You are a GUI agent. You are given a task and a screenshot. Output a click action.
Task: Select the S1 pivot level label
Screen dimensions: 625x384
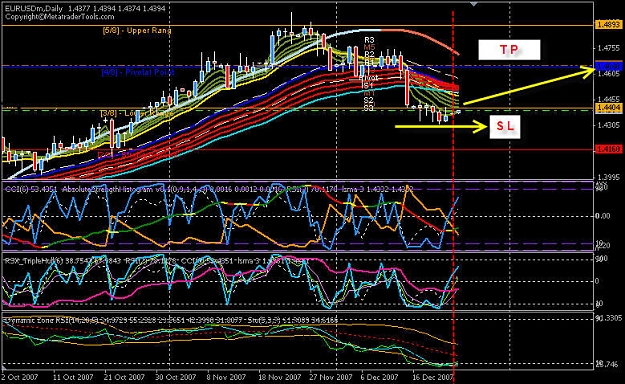coord(368,85)
